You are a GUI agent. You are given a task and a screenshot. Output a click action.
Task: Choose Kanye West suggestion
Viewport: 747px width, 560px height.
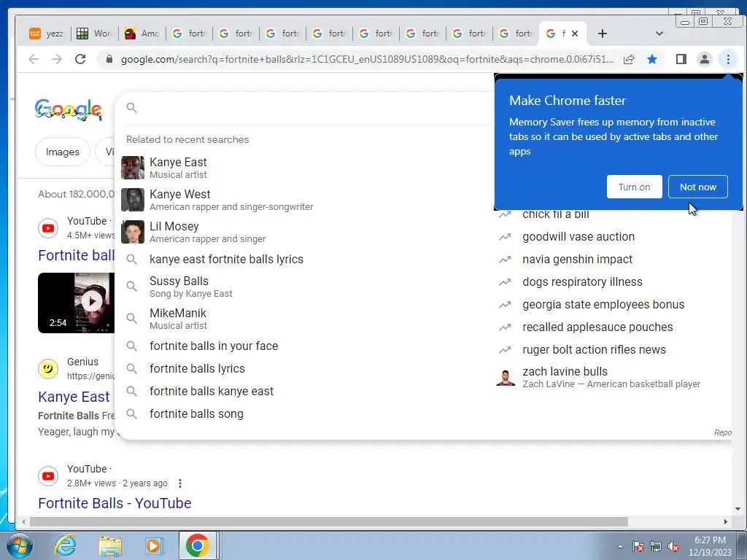click(305, 200)
